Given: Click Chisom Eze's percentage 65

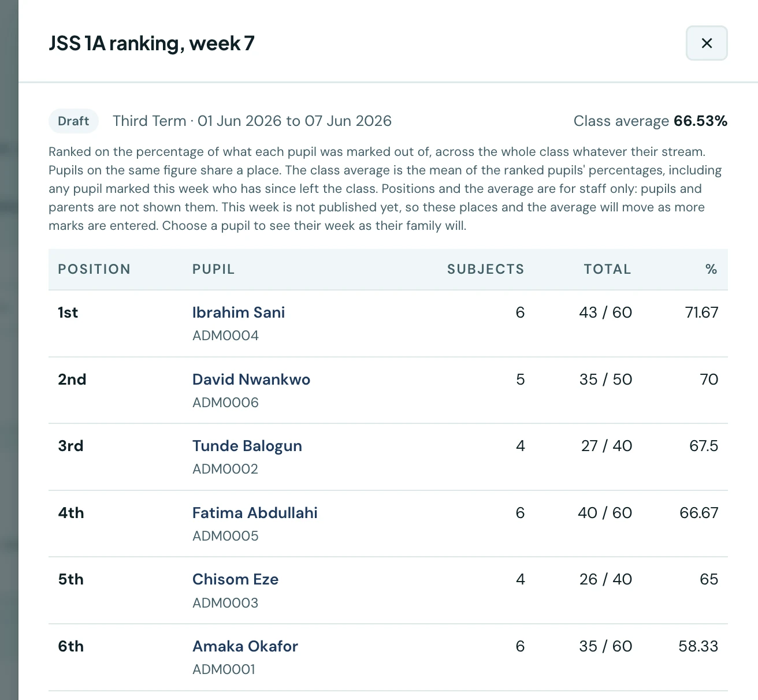Looking at the screenshot, I should pyautogui.click(x=709, y=579).
